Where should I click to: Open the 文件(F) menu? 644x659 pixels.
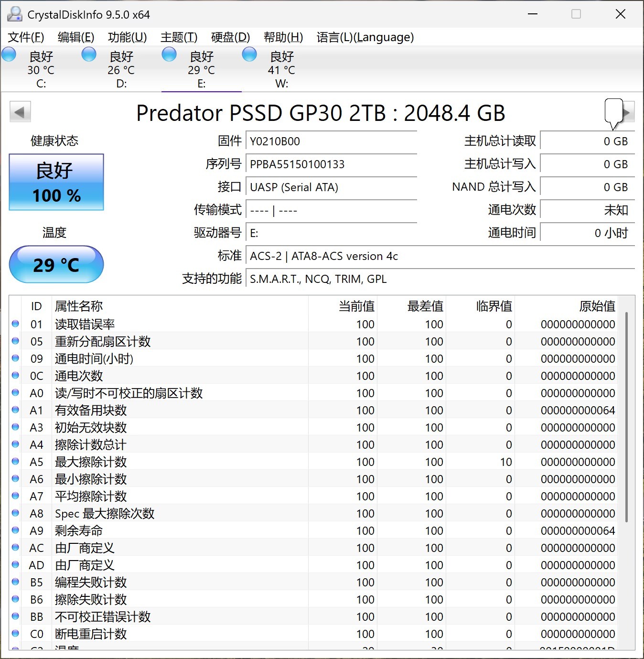(x=26, y=37)
